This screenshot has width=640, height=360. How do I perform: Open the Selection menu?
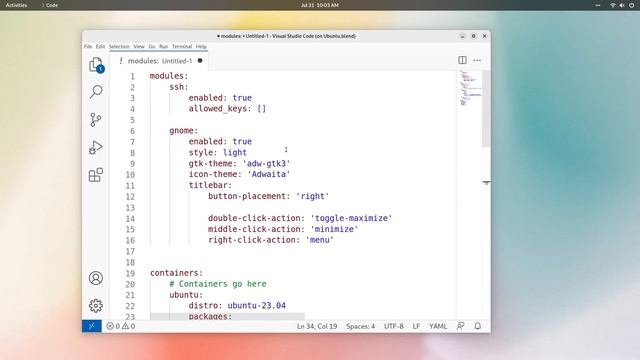point(119,47)
